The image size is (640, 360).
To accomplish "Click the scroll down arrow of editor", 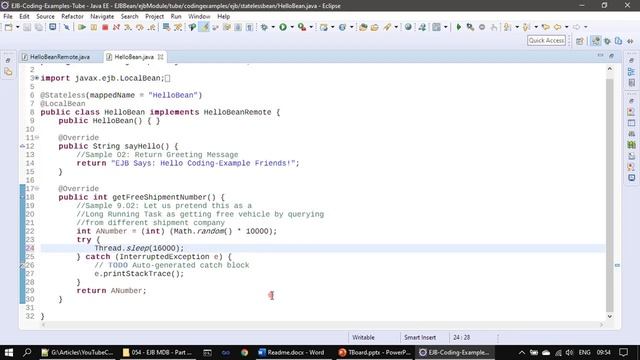I will point(610,316).
